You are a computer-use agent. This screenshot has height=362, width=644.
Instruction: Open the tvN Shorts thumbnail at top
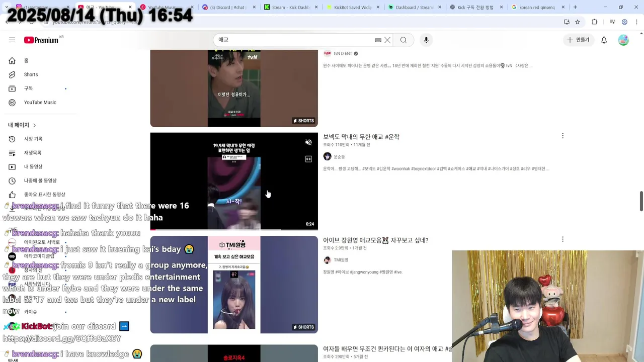(x=234, y=88)
